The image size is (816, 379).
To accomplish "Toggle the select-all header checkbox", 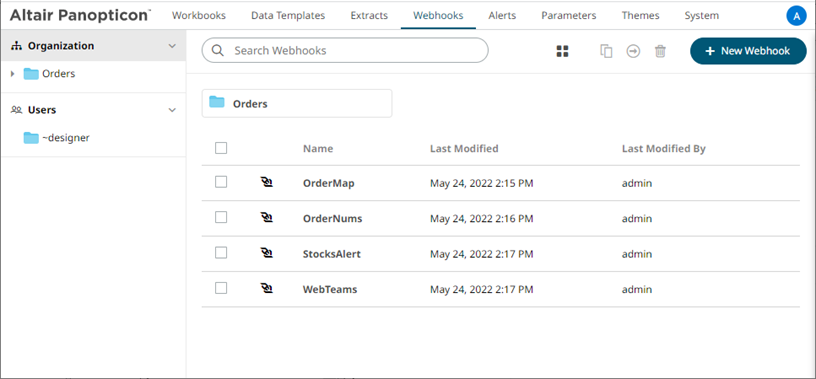I will [x=221, y=148].
